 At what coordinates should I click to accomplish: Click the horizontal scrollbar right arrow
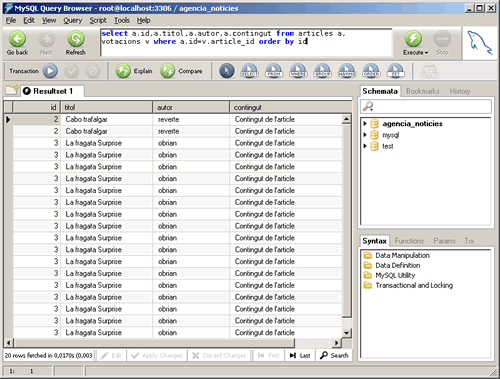pos(337,343)
